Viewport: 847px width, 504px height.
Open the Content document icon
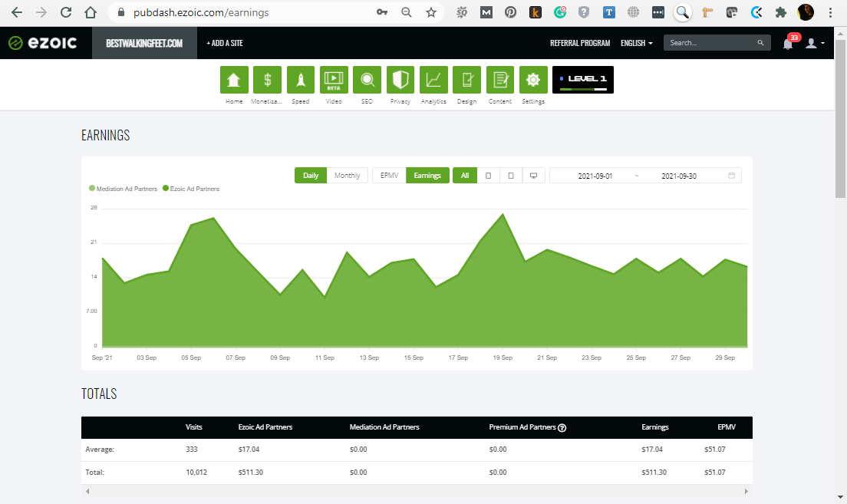pos(499,80)
